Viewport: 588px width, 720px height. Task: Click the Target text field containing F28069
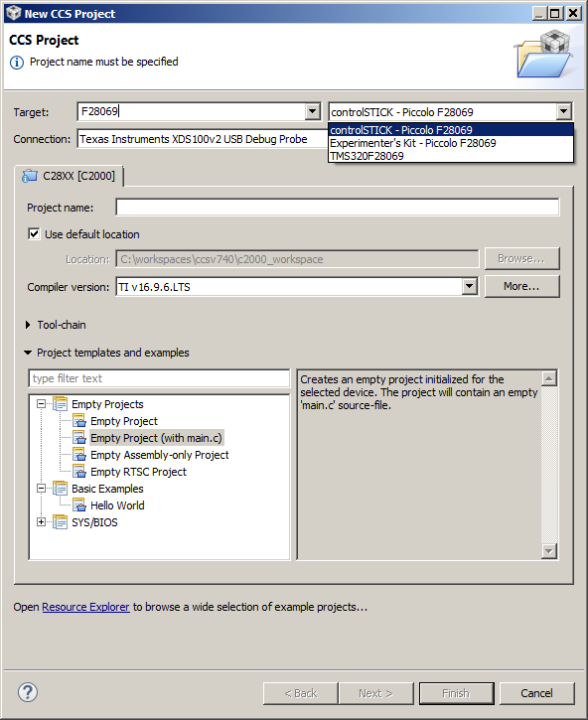[x=192, y=111]
